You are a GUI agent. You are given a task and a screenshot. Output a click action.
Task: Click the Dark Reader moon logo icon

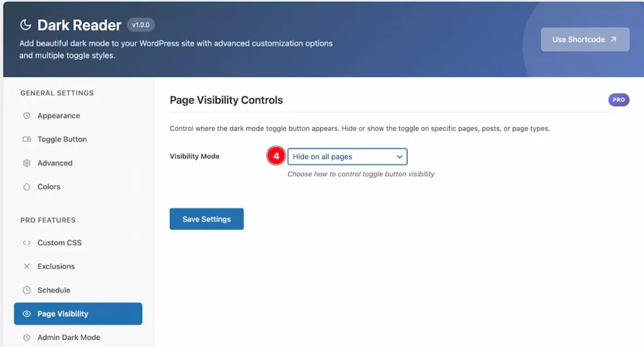(x=25, y=25)
